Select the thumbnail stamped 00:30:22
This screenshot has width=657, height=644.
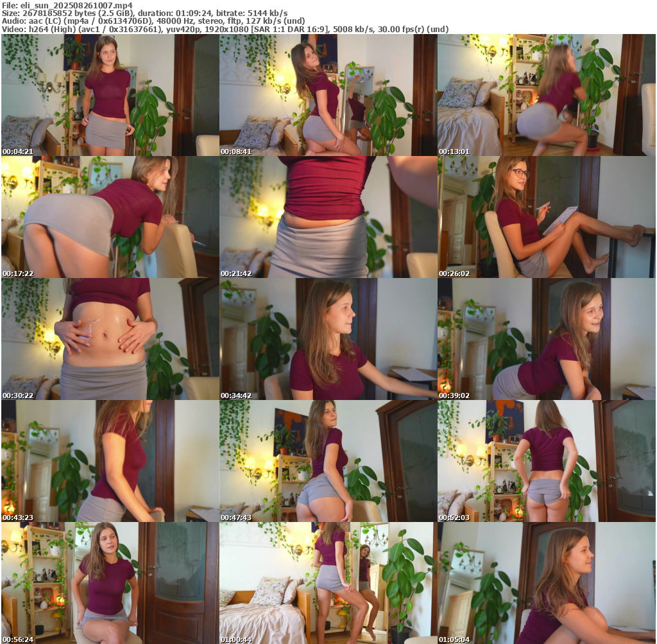tap(110, 339)
